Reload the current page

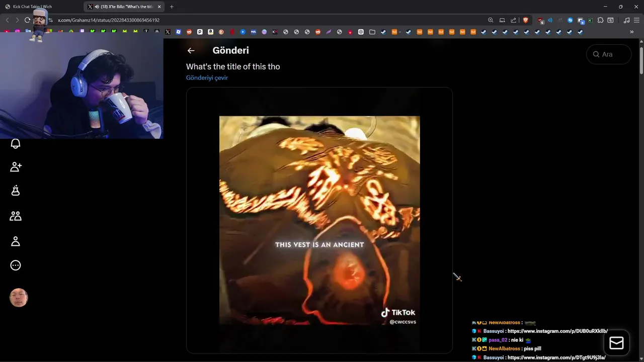(x=27, y=20)
